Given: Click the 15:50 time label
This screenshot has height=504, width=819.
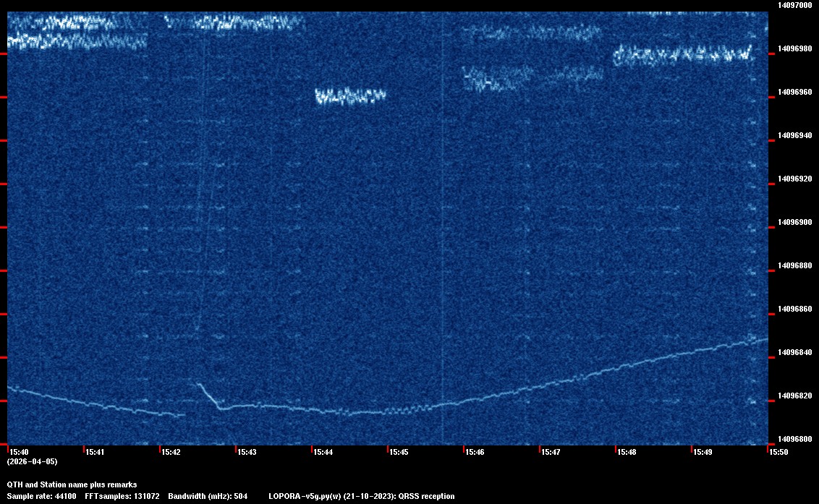Looking at the screenshot, I should coord(778,452).
